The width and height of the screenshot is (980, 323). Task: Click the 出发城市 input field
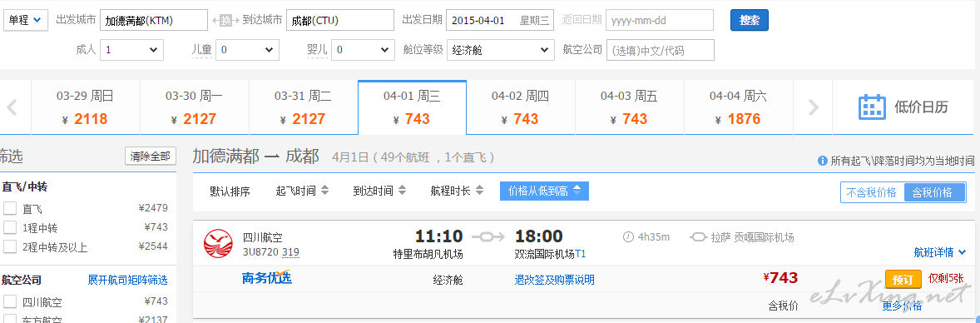click(x=154, y=20)
